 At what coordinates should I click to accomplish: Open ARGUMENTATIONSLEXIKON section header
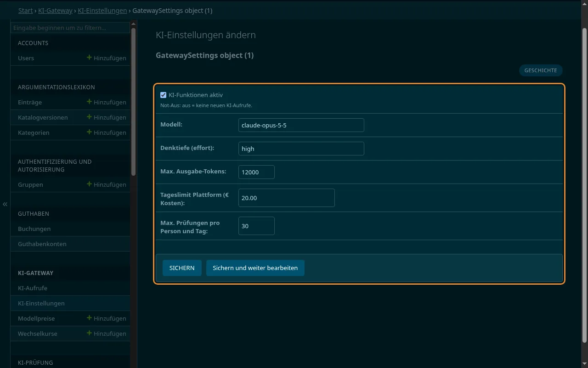point(57,87)
